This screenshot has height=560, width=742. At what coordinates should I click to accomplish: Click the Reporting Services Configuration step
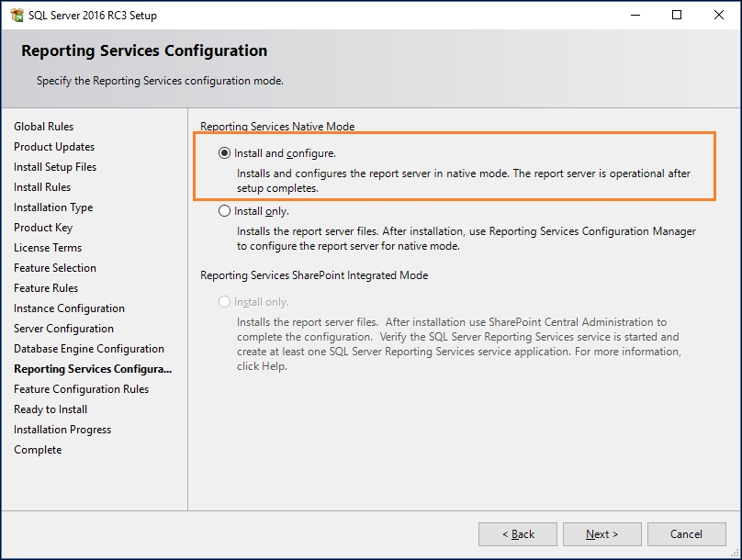coord(93,369)
